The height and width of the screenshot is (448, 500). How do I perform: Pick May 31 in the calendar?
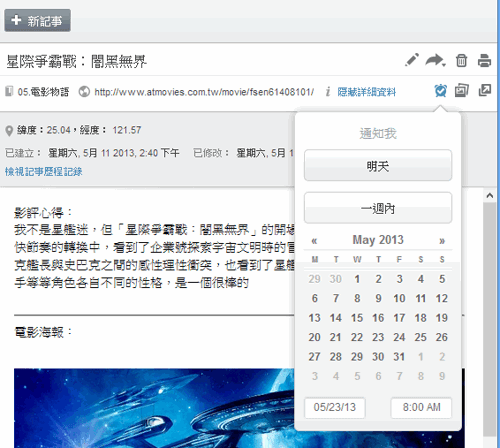pos(399,357)
